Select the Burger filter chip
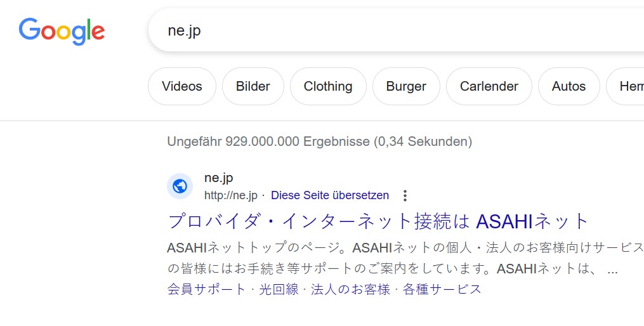Screen dimensions: 644x326 pyautogui.click(x=406, y=86)
